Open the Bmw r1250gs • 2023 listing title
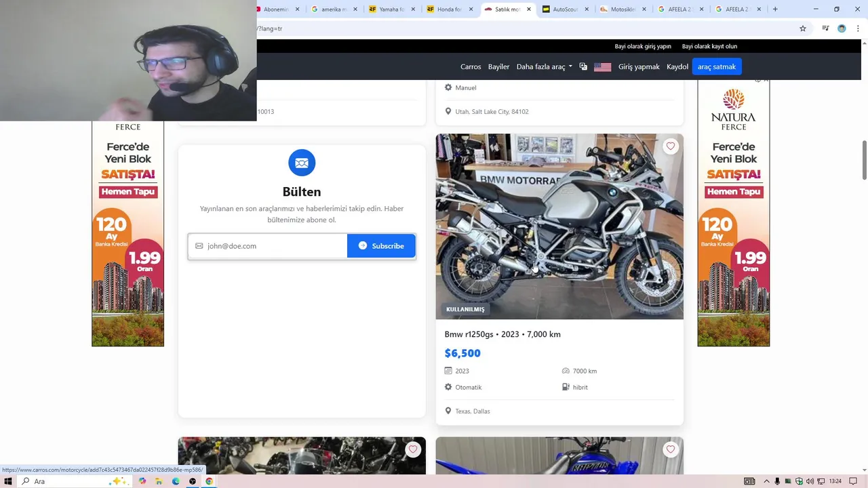 click(502, 334)
